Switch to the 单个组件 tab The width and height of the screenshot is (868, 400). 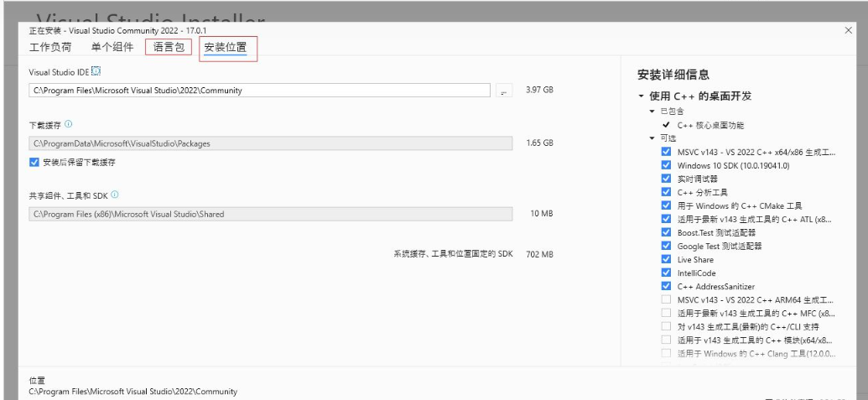pos(112,47)
